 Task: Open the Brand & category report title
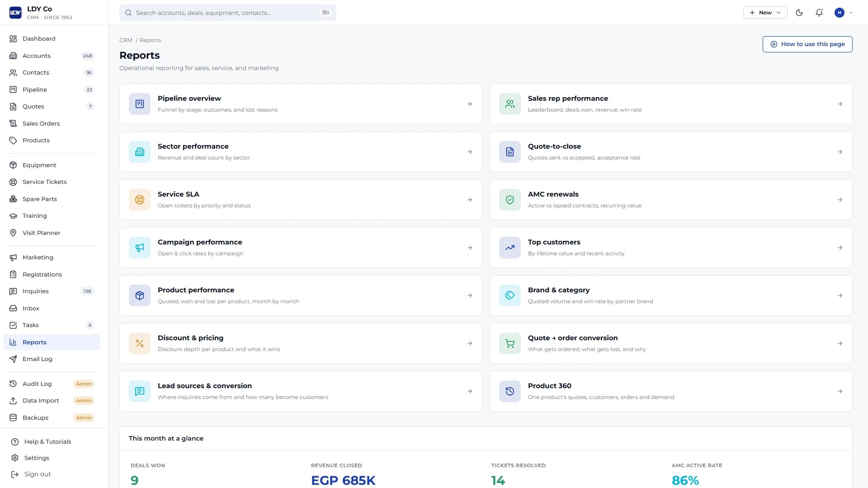pyautogui.click(x=558, y=290)
